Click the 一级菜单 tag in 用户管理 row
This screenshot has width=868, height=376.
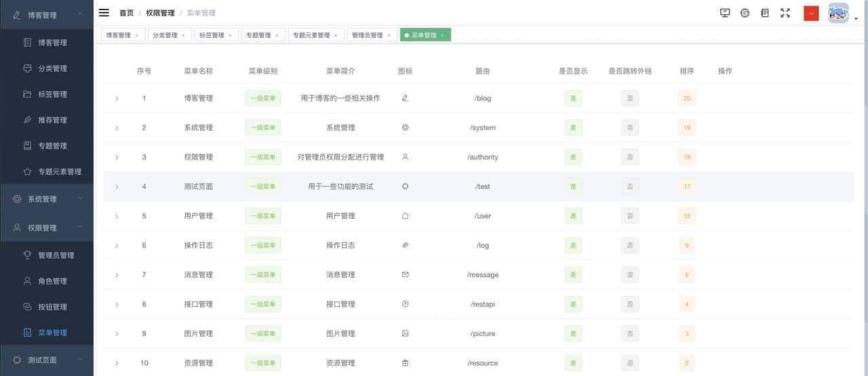pos(263,216)
